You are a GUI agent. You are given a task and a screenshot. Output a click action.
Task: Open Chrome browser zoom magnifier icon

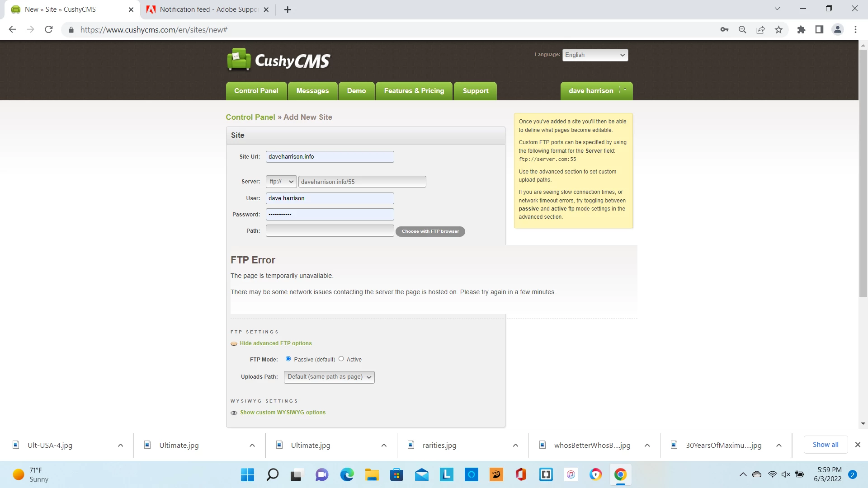pos(742,30)
